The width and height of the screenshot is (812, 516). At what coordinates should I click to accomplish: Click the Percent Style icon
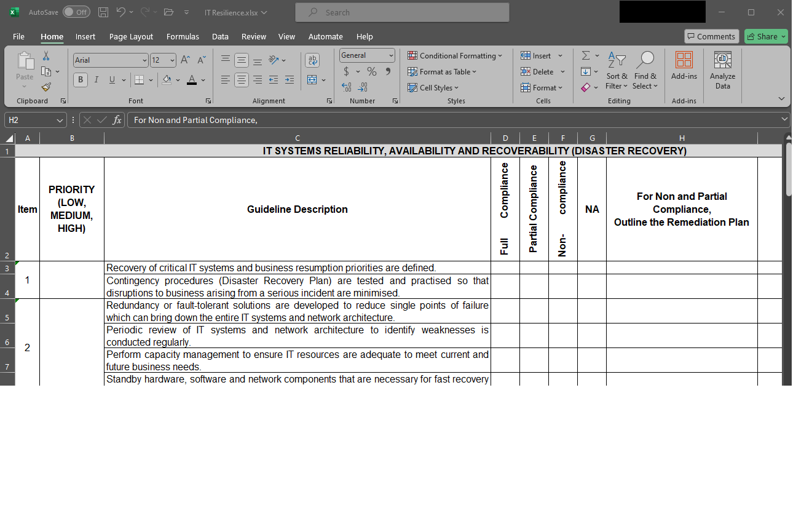[372, 72]
